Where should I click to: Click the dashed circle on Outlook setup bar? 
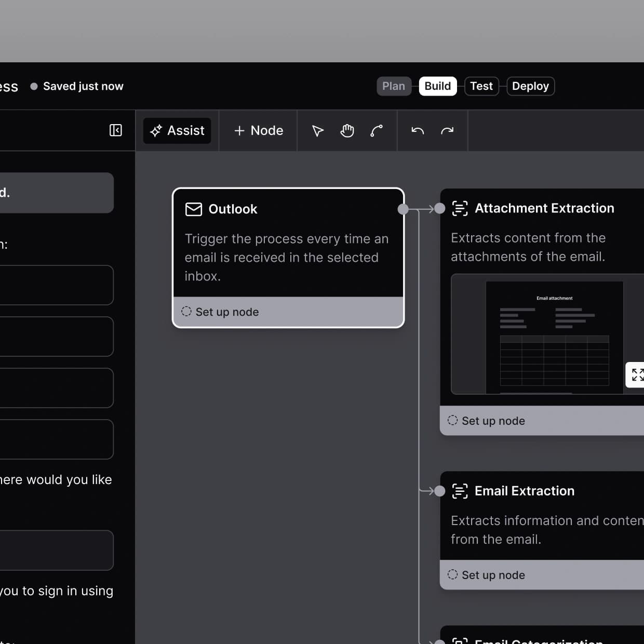click(186, 312)
